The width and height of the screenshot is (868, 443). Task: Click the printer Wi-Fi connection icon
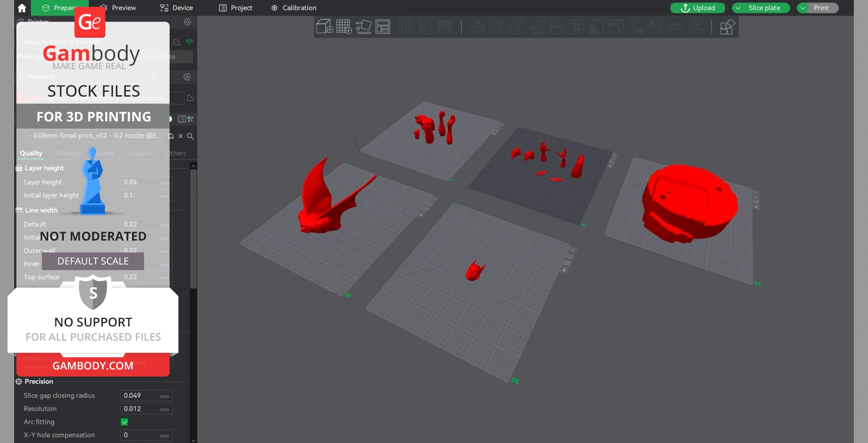[x=189, y=42]
